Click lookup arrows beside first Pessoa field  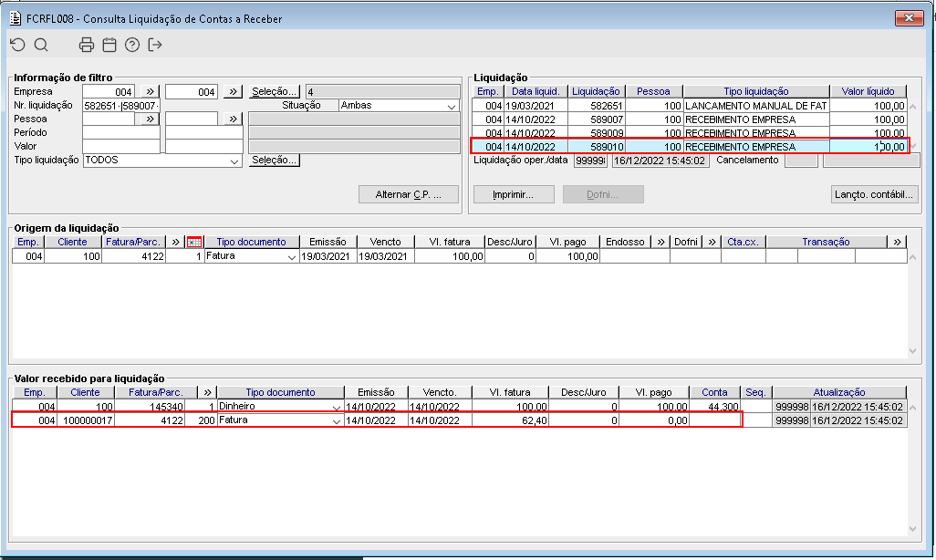click(150, 119)
